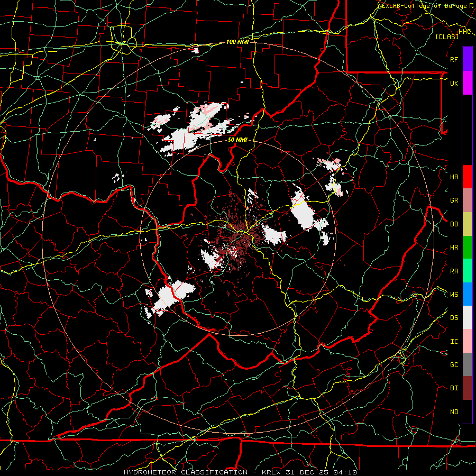Click the 'GR' legend label text
476x476 pixels.
[x=454, y=200]
